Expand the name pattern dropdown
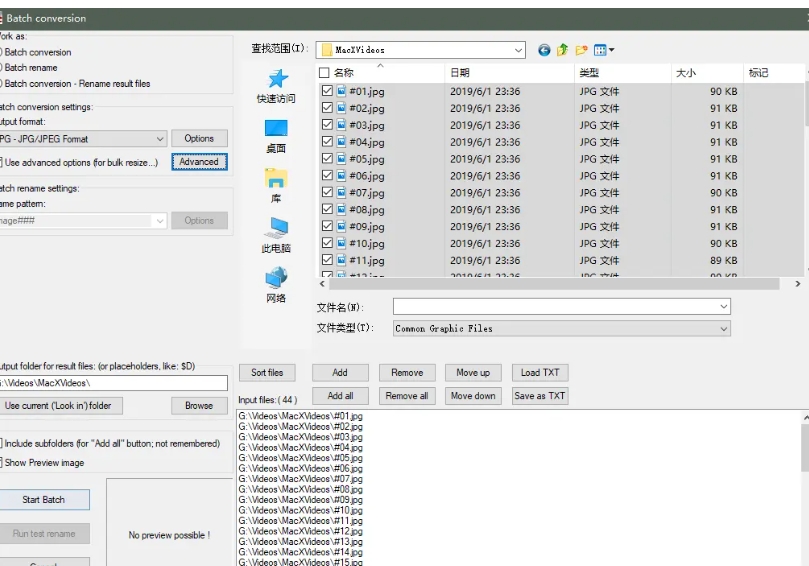The image size is (809, 566). (160, 221)
